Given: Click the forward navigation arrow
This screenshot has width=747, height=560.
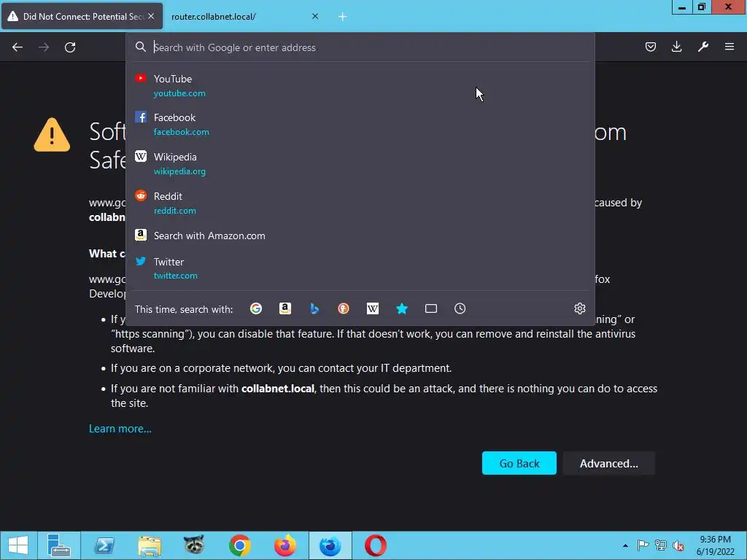Looking at the screenshot, I should click(x=44, y=47).
